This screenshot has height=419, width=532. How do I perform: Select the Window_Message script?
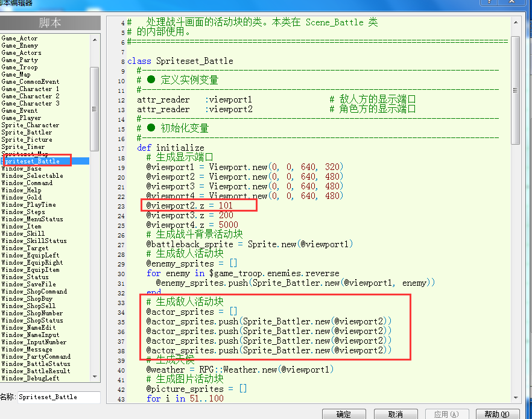coord(27,349)
